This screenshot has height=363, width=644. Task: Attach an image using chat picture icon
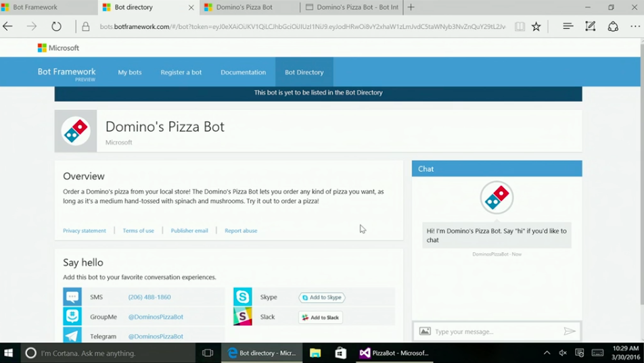[425, 331]
